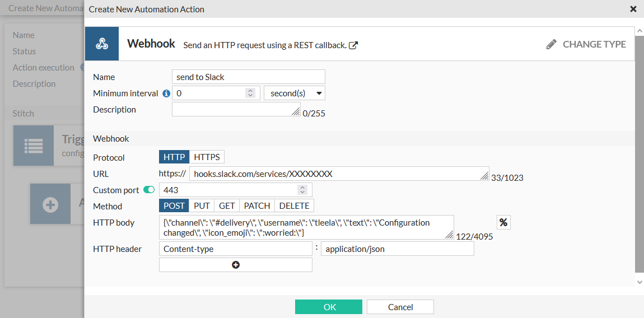Click the Minimum interval spinner arrows
This screenshot has width=644, height=318.
250,93
